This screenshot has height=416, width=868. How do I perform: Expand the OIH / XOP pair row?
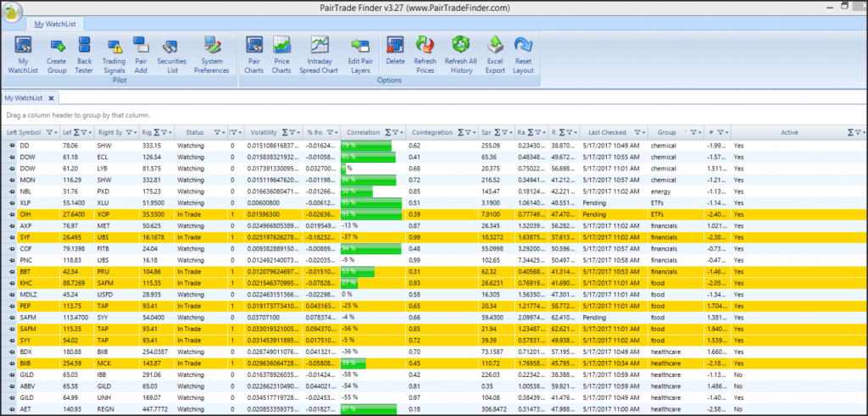pos(13,215)
